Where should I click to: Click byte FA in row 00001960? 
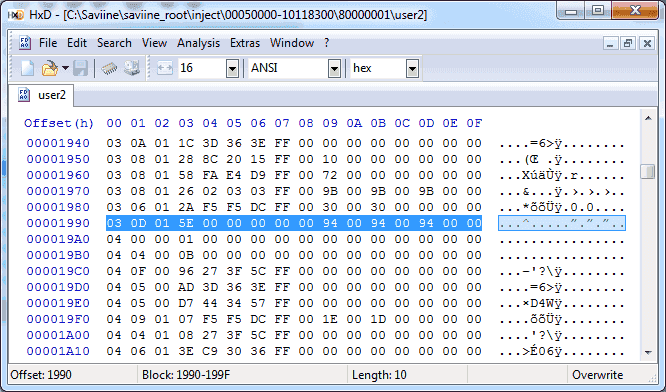coord(210,175)
